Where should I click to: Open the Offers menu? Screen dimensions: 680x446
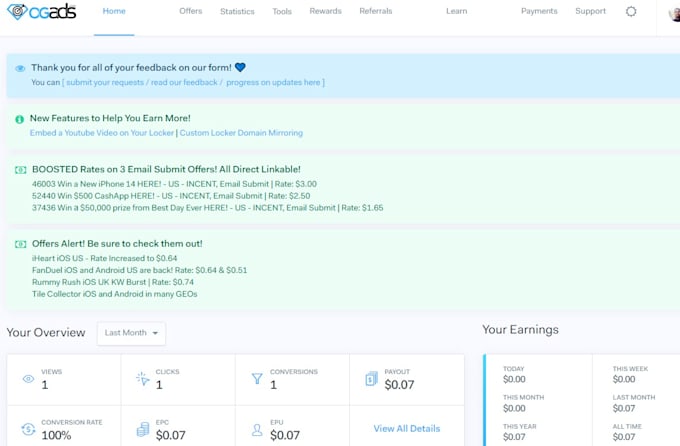190,12
